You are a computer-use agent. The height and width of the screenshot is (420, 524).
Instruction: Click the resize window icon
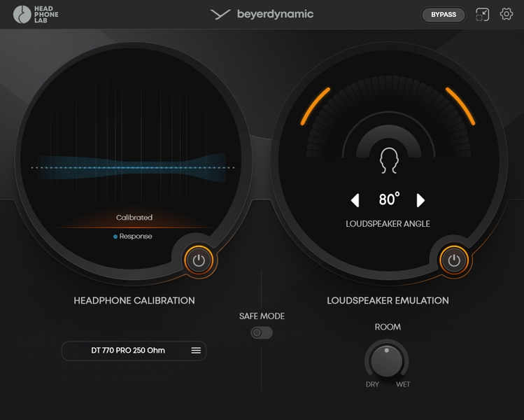[x=482, y=15]
